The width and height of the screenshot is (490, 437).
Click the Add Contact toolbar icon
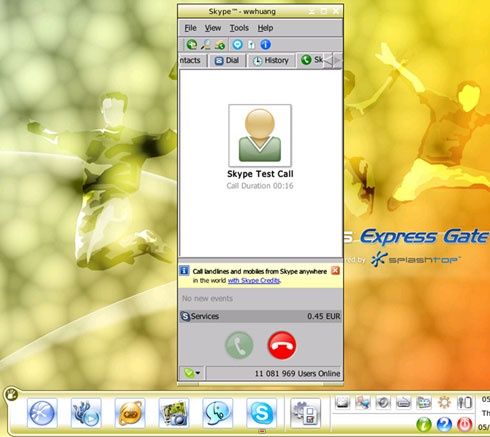point(192,45)
